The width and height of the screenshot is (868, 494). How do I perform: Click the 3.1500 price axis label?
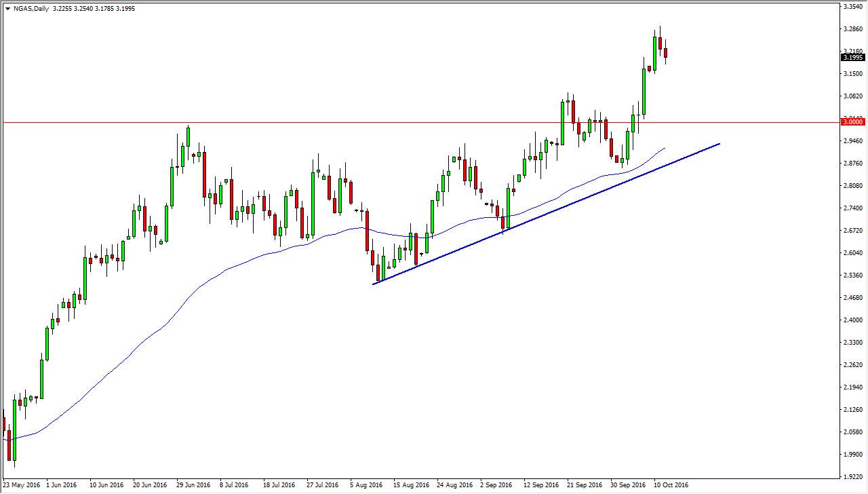[852, 74]
